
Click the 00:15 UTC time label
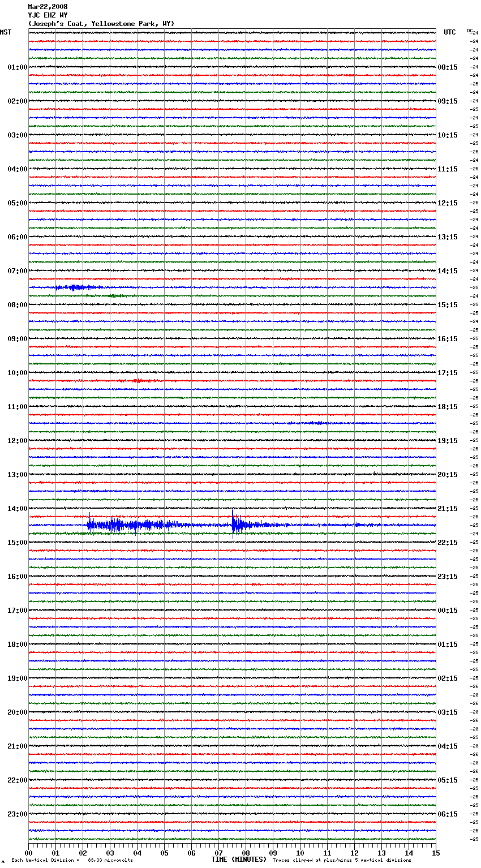pyautogui.click(x=448, y=611)
